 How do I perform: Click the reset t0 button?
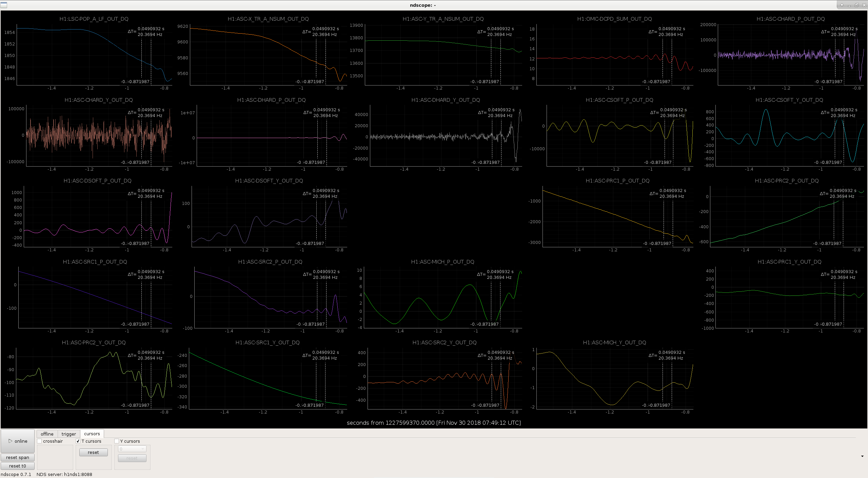coord(18,466)
